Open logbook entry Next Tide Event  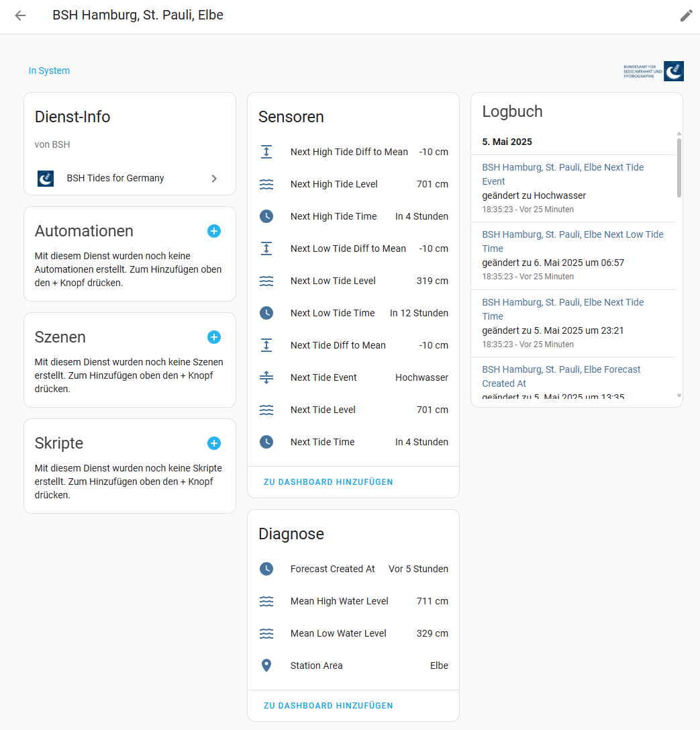tap(563, 174)
